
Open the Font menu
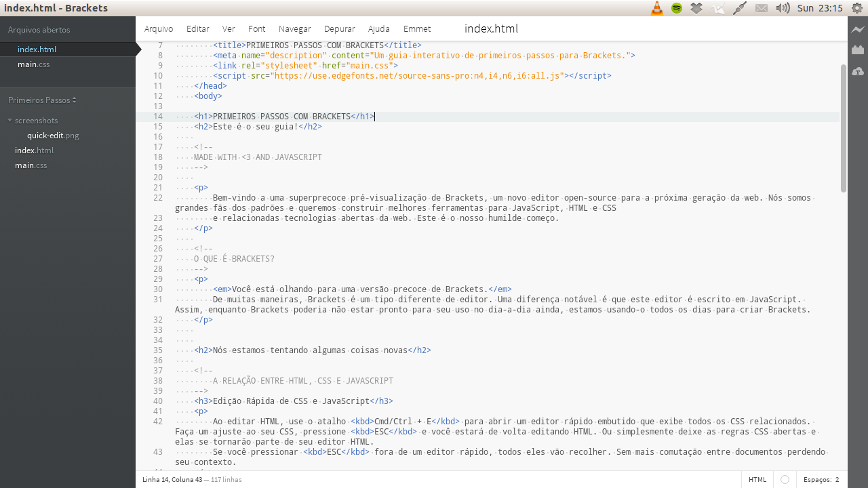(257, 28)
